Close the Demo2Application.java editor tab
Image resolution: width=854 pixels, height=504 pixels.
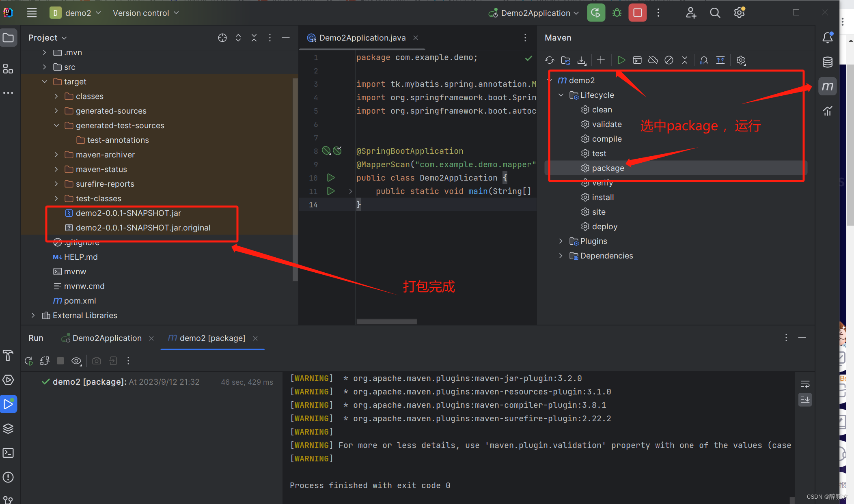tap(416, 38)
